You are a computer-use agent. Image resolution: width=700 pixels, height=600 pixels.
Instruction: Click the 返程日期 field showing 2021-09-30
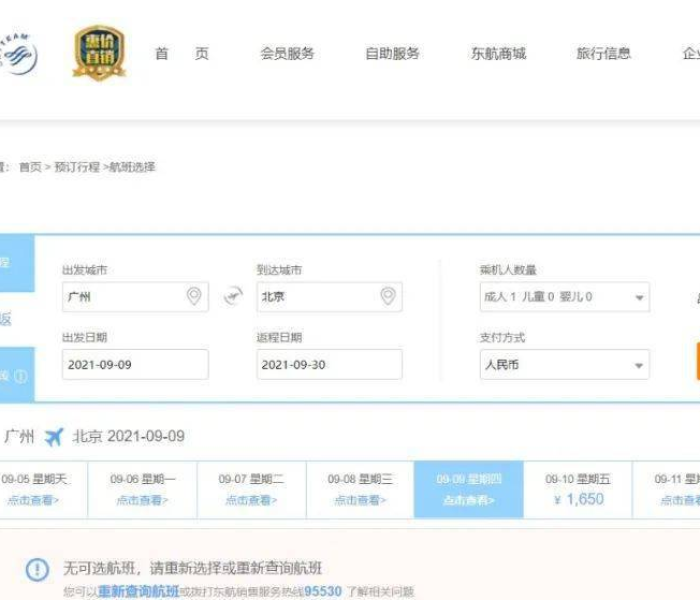[329, 365]
